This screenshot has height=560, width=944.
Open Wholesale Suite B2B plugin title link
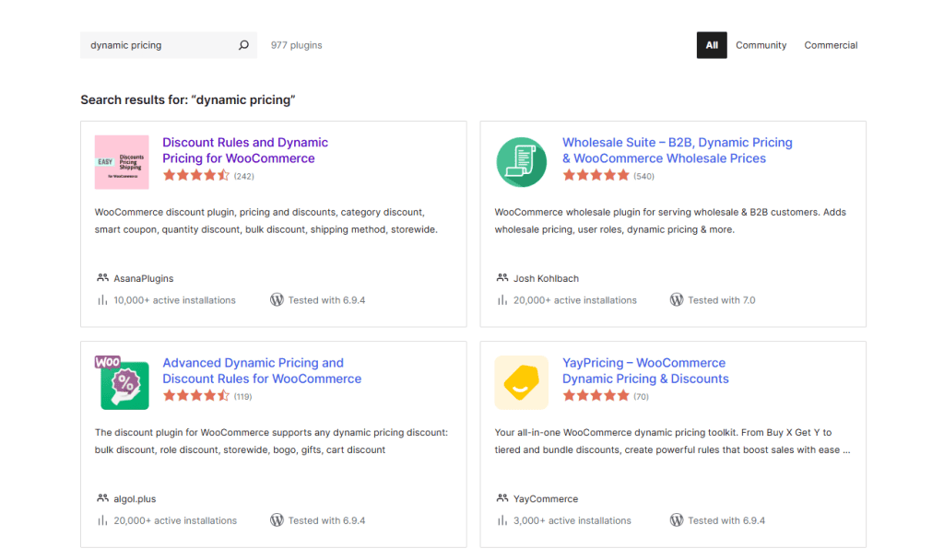click(678, 150)
